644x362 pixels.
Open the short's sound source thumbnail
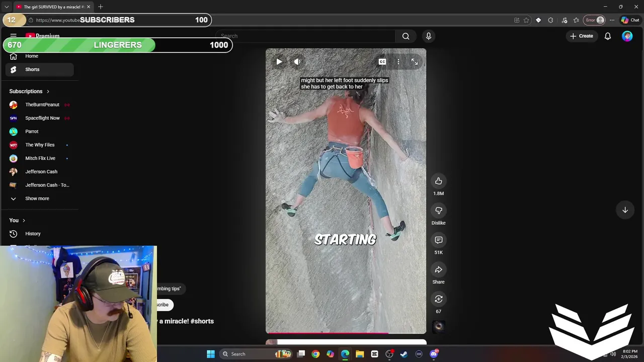[439, 326]
